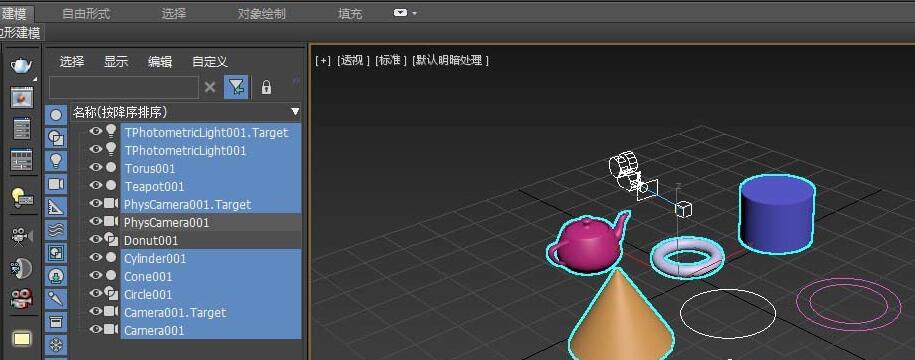Viewport: 915px width, 360px height.
Task: Toggle the cameras filter icon
Action: (x=56, y=184)
